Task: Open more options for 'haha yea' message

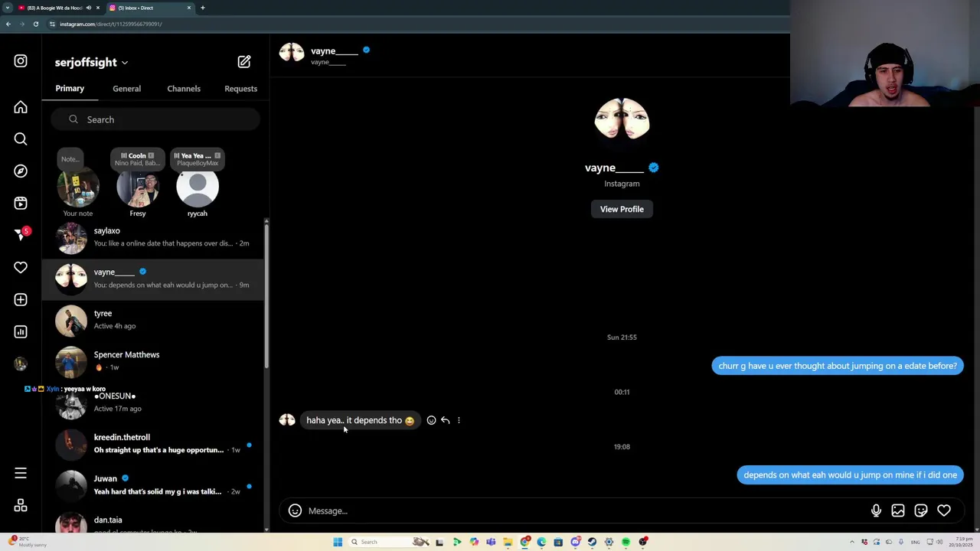Action: 459,420
